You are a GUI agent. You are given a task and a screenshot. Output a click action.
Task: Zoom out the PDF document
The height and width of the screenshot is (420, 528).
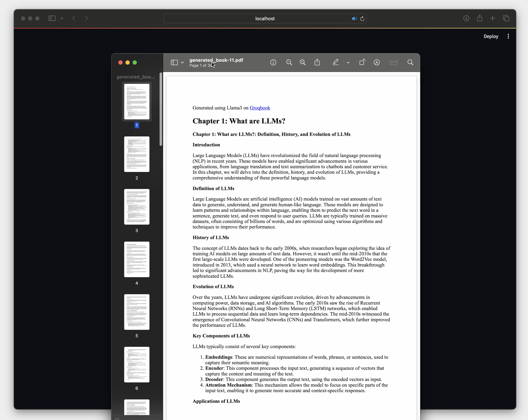[x=289, y=62]
